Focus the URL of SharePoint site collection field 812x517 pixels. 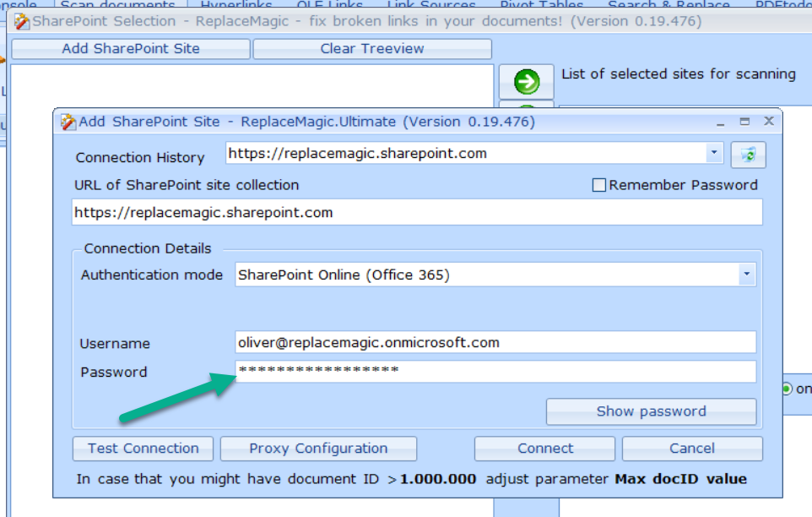click(417, 212)
